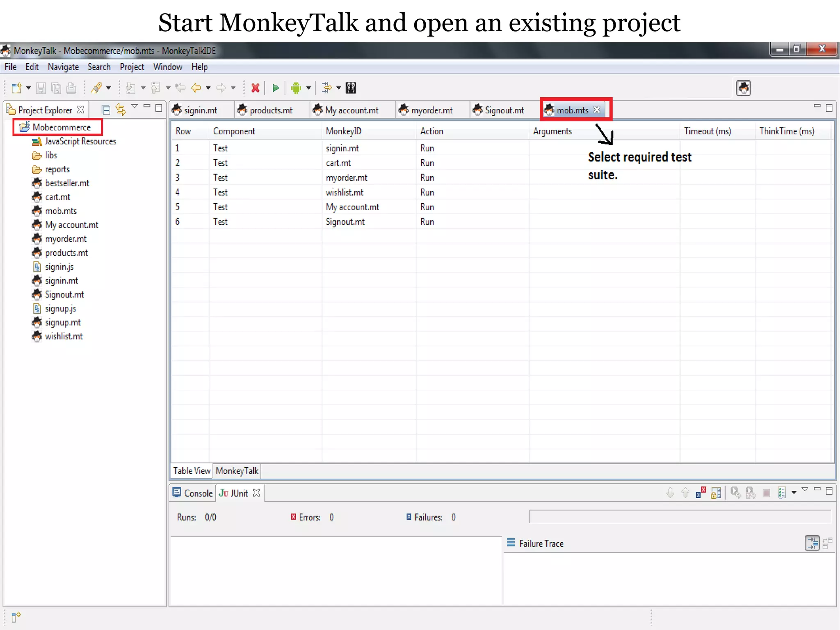Click JUnit Test Run History icon

tap(782, 493)
